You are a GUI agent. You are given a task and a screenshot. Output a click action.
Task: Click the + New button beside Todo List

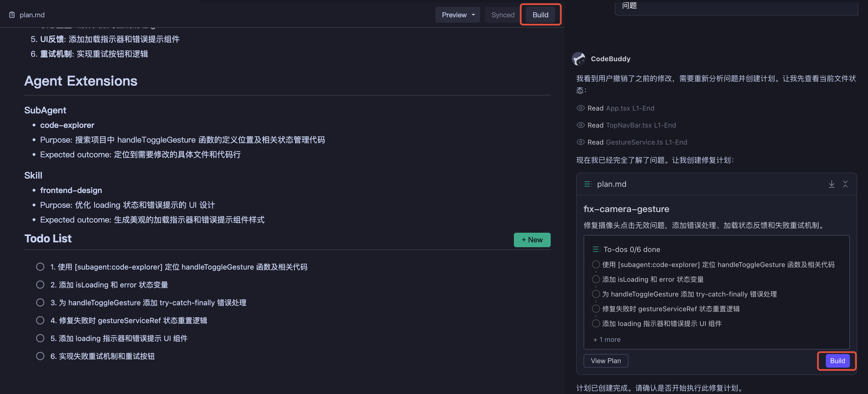[x=532, y=240]
